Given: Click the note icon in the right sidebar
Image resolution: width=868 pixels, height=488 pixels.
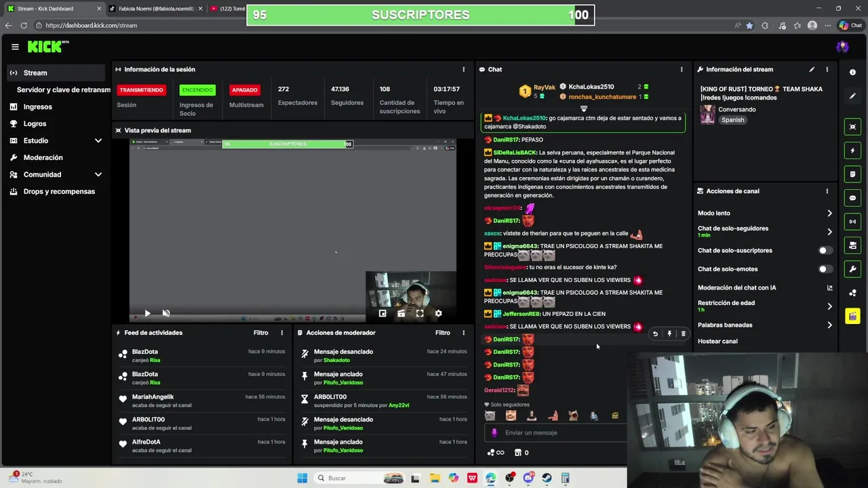Looking at the screenshot, I should tap(852, 174).
